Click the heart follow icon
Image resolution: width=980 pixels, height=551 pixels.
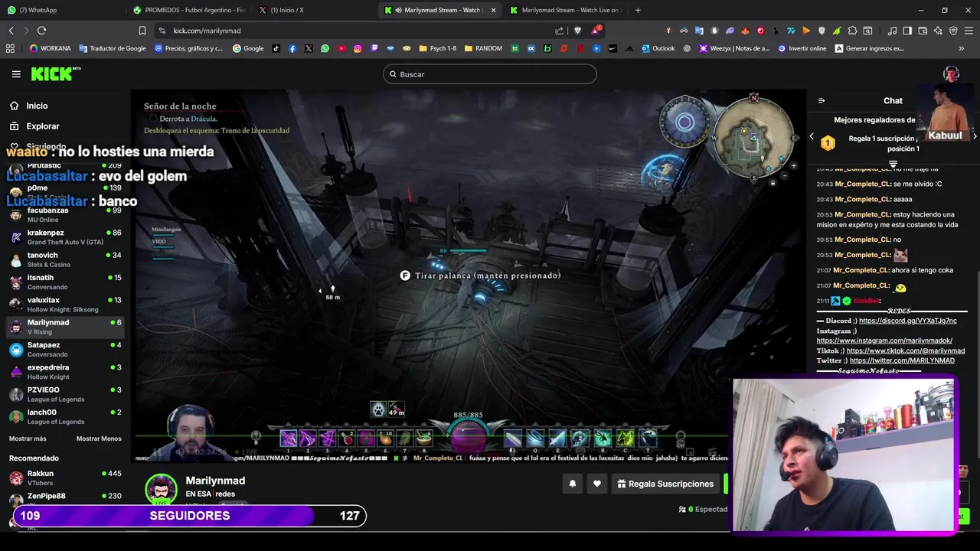(x=597, y=484)
